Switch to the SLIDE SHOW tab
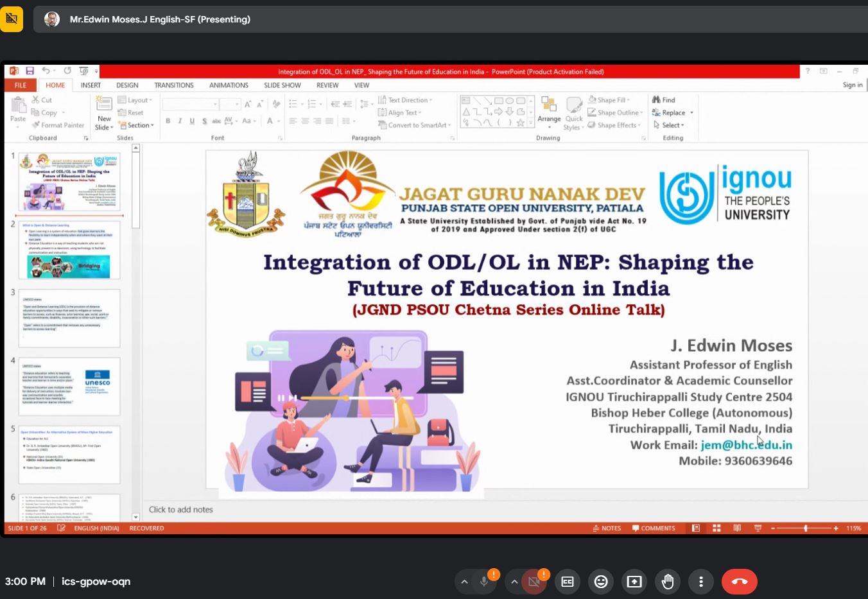This screenshot has width=868, height=599. [282, 85]
